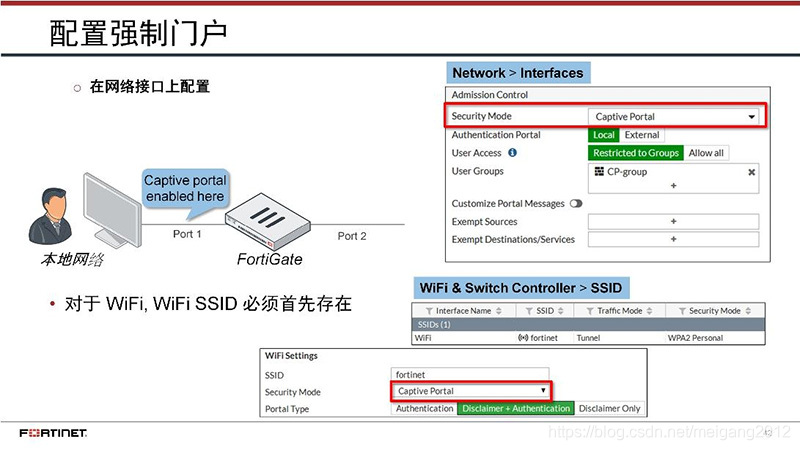
Task: Click the FortiGate device icon
Action: click(268, 220)
